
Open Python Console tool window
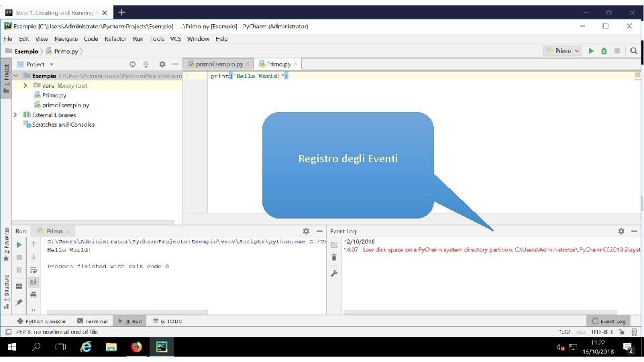(x=42, y=321)
